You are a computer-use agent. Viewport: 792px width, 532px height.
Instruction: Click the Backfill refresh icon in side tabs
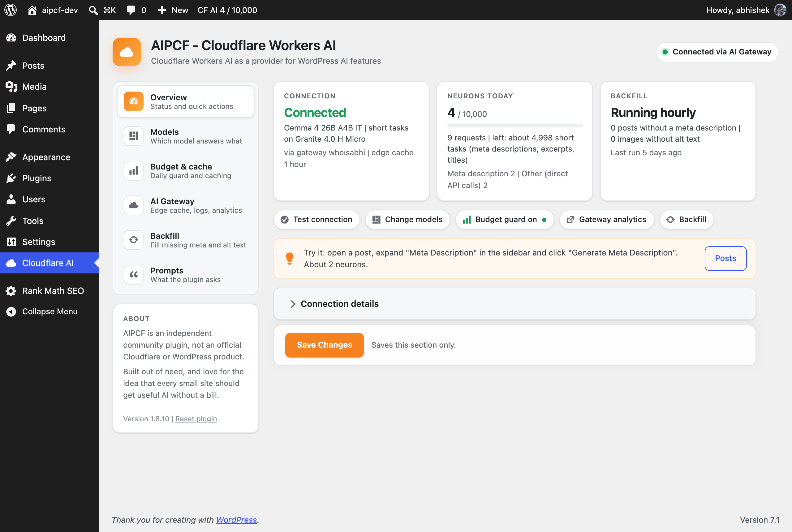133,240
